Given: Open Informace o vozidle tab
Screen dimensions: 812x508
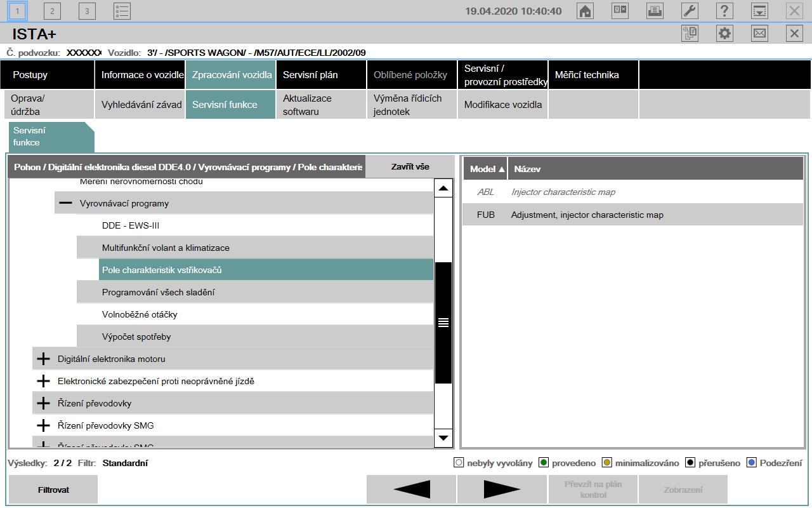Looking at the screenshot, I should pos(140,75).
